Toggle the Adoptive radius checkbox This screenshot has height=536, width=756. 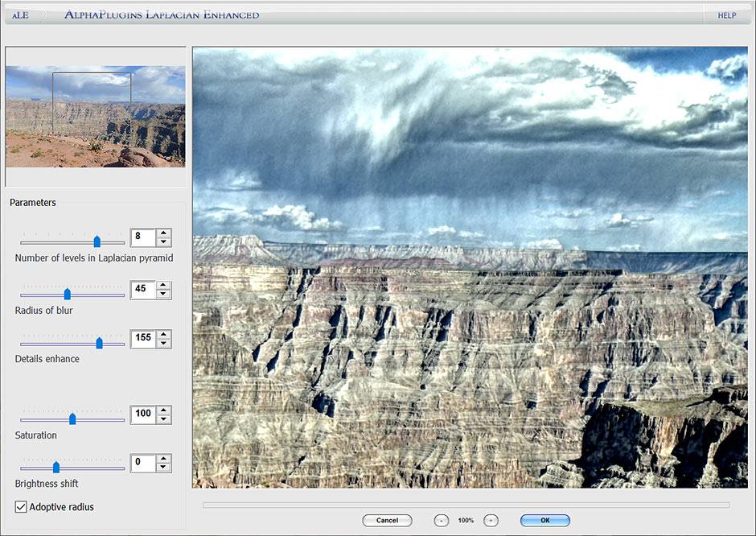pyautogui.click(x=21, y=506)
